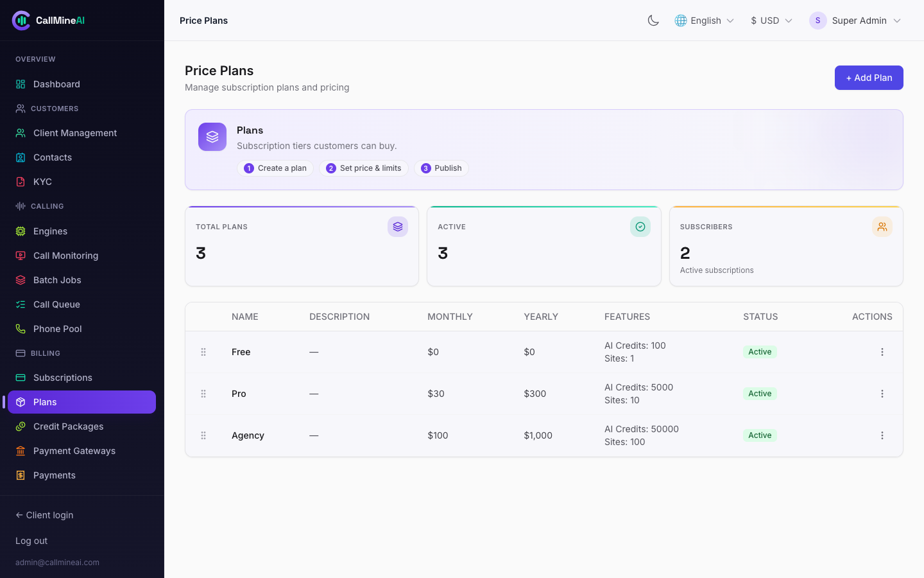This screenshot has width=924, height=578.
Task: Toggle dark mode with moon icon
Action: [653, 21]
